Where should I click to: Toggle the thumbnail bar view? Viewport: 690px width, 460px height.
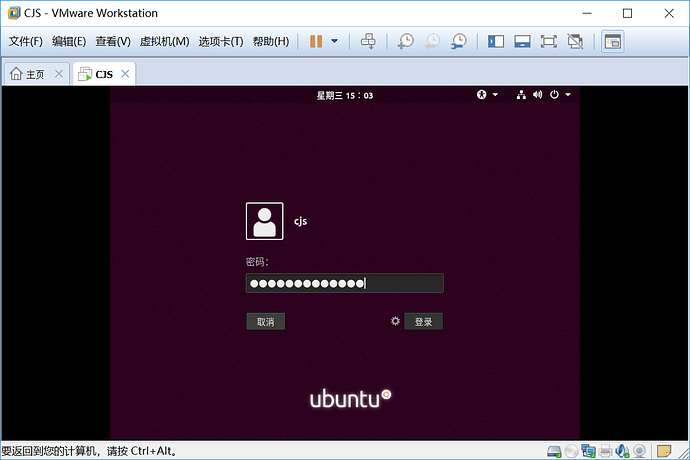pyautogui.click(x=522, y=41)
